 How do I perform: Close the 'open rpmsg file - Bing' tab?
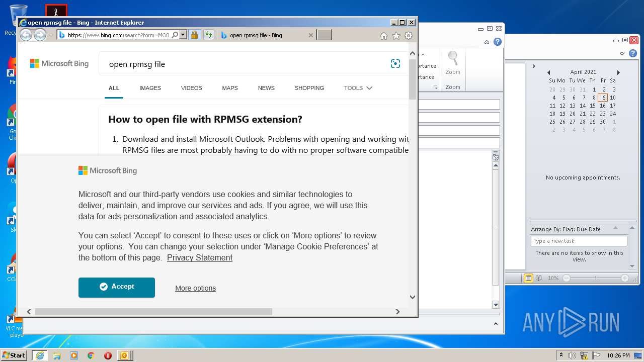[x=310, y=35]
